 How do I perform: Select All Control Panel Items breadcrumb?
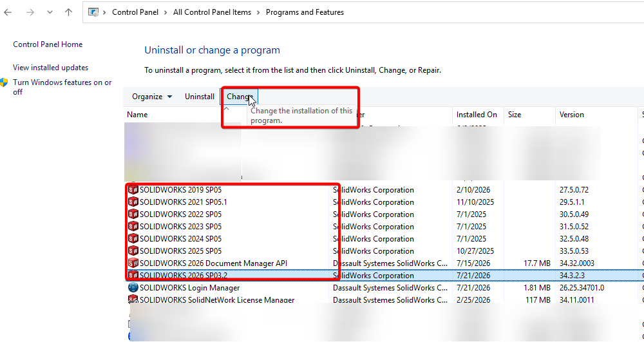[212, 12]
